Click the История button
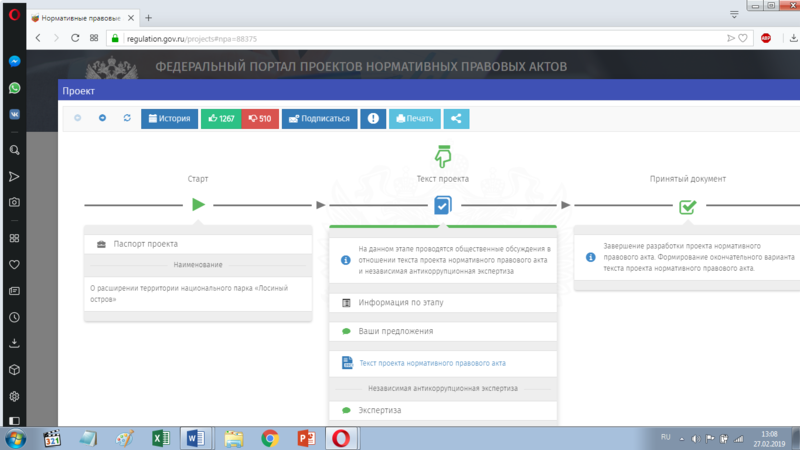This screenshot has width=800, height=450. point(169,118)
